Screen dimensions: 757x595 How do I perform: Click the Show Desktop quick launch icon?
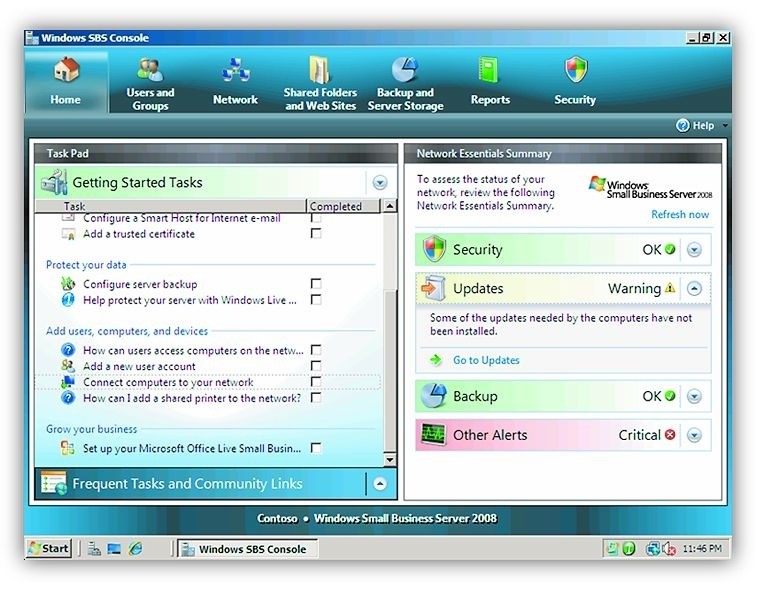(x=114, y=549)
